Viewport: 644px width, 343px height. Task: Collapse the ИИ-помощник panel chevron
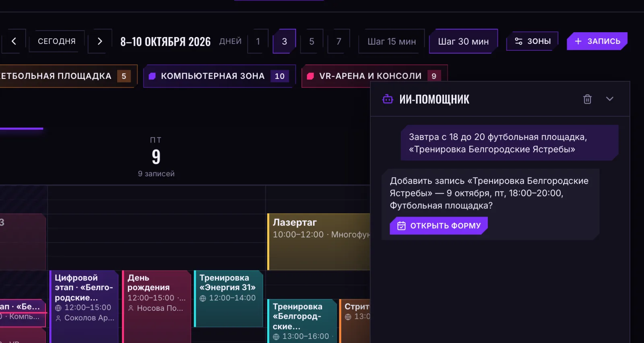tap(610, 99)
